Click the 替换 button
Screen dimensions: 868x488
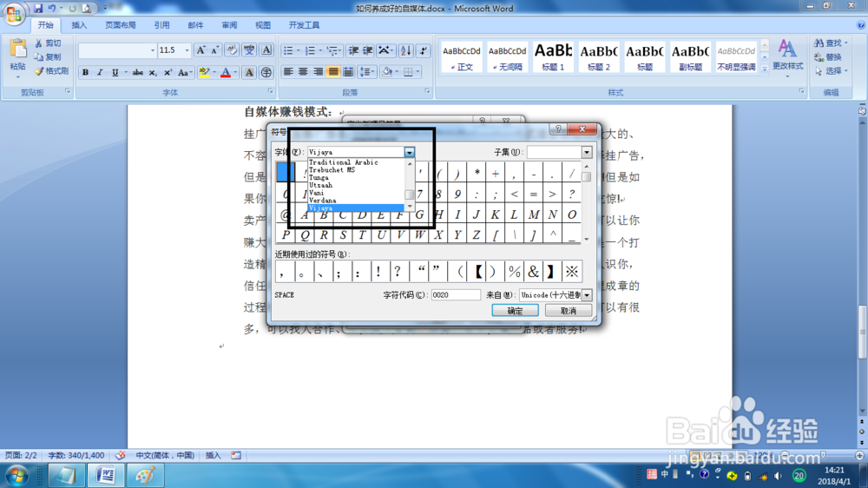tap(828, 57)
